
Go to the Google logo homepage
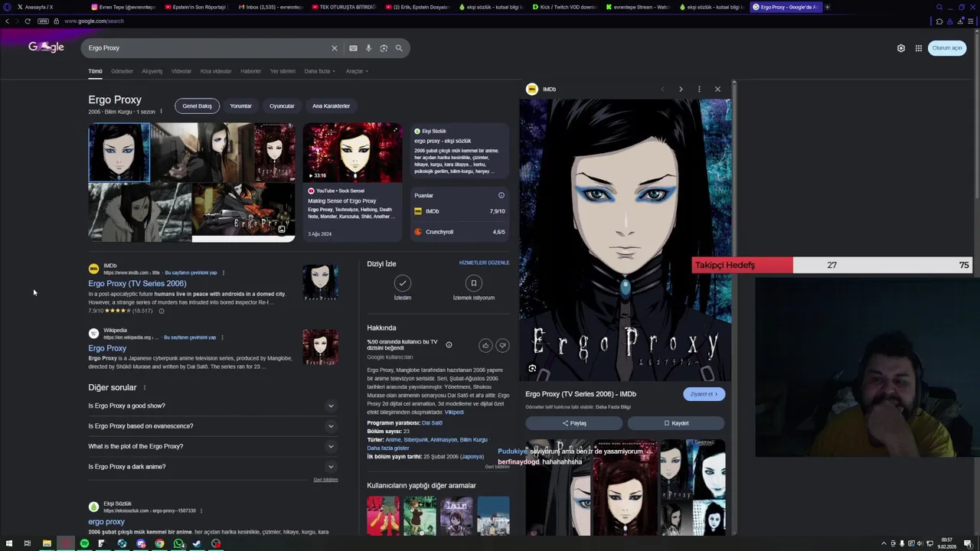pyautogui.click(x=46, y=47)
